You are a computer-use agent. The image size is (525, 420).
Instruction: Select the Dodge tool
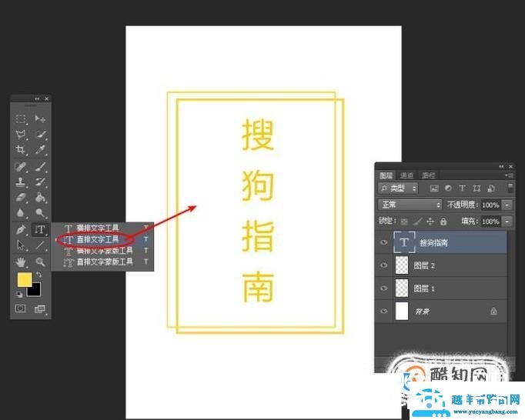[x=41, y=213]
